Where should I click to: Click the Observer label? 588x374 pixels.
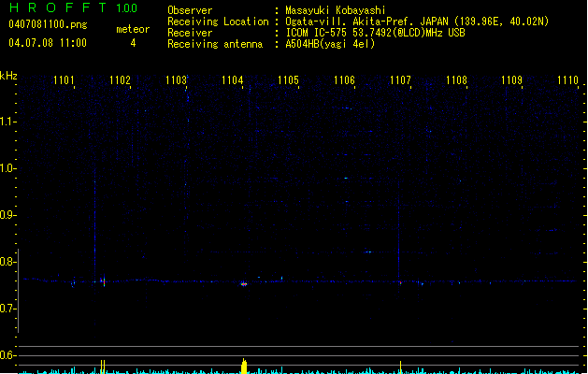coord(190,10)
